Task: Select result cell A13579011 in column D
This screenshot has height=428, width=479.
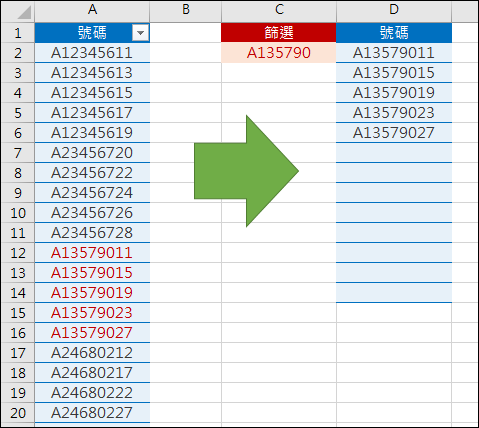Action: 394,53
